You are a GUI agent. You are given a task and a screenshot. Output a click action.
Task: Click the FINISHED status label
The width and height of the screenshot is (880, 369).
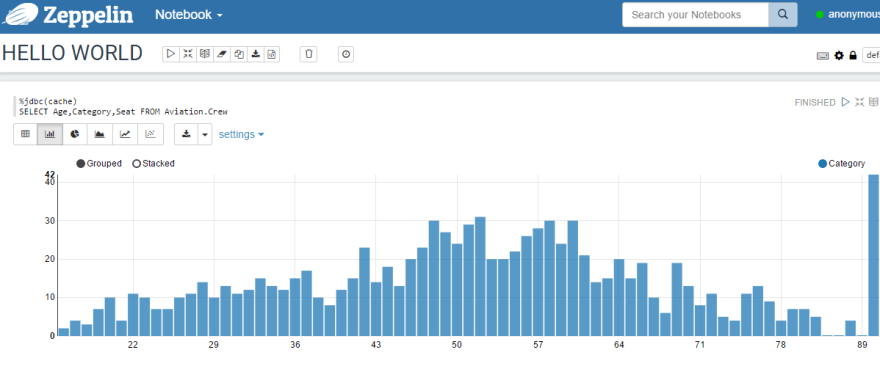pyautogui.click(x=815, y=102)
